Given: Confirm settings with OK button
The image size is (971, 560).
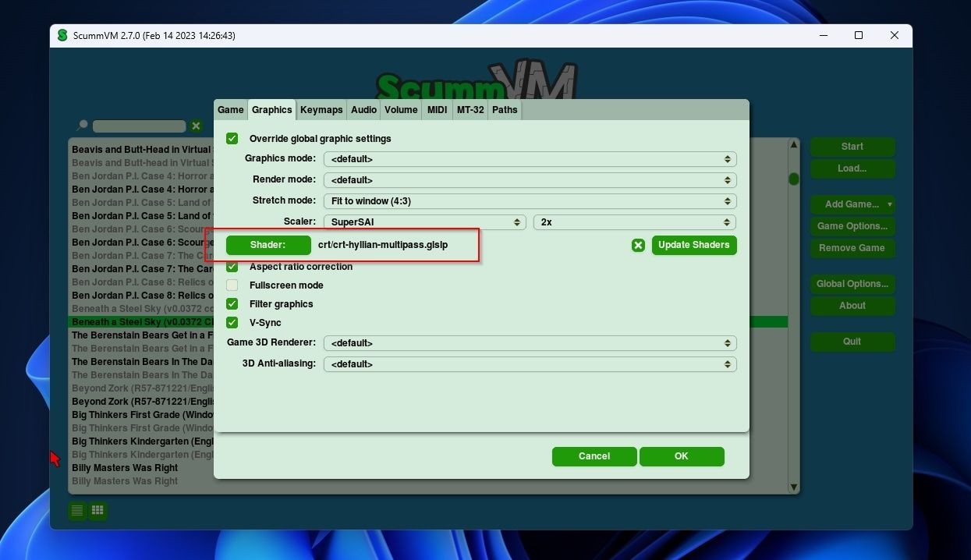Looking at the screenshot, I should click(682, 456).
